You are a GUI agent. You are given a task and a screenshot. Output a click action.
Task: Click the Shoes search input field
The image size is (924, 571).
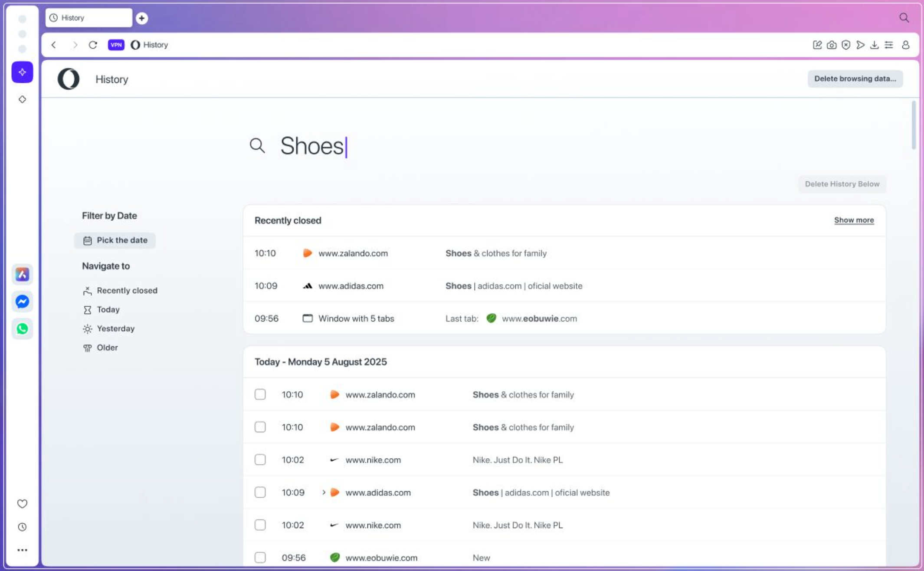390,146
